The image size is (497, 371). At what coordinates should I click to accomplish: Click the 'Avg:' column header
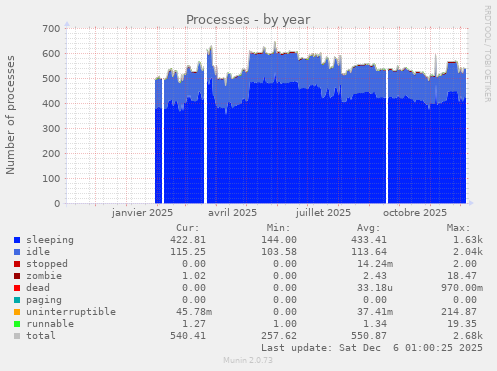click(368, 228)
